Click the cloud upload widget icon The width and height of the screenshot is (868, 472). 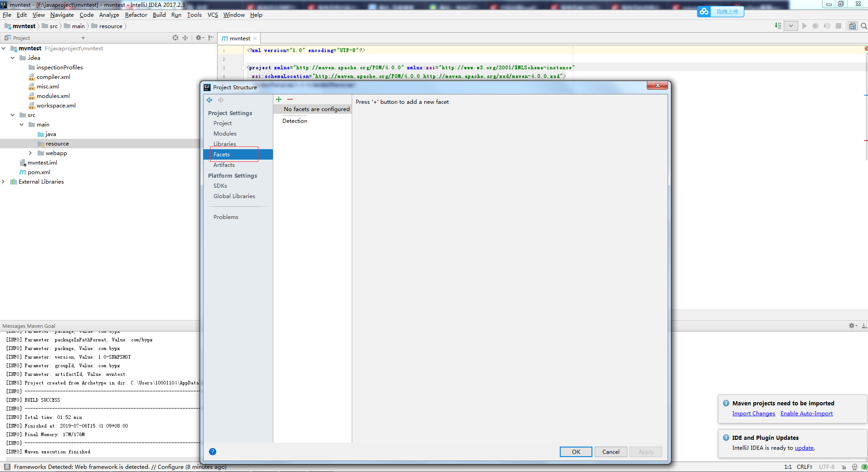coord(704,11)
